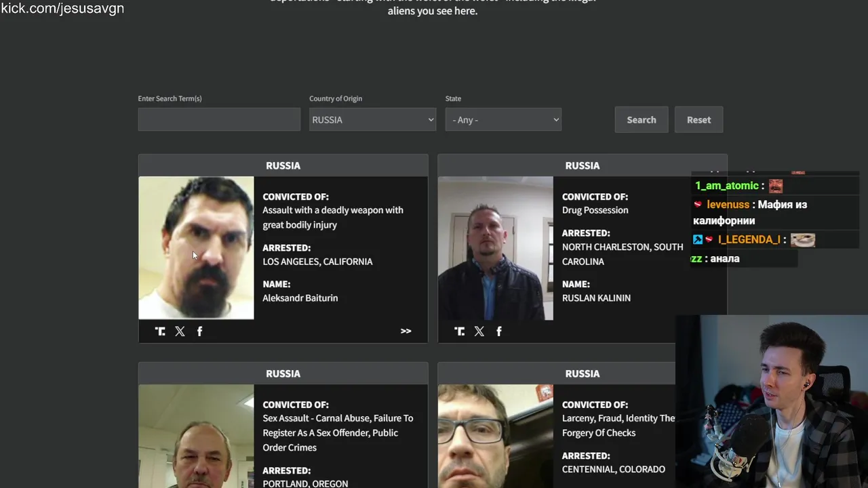This screenshot has height=488, width=868.
Task: Click Aleksandr Baiturin mugshot photo
Action: click(x=196, y=248)
